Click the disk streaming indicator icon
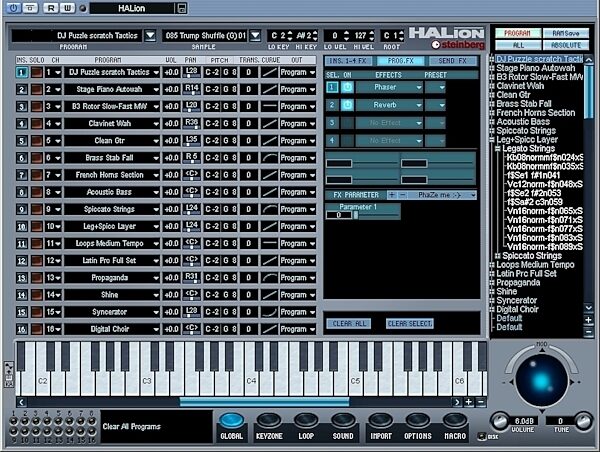The image size is (600, 452). [482, 436]
